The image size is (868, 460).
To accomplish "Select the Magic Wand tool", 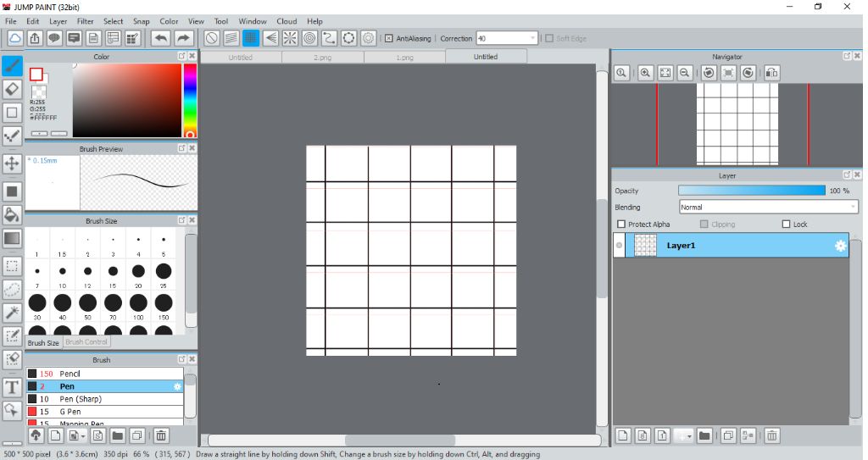I will coord(12,313).
